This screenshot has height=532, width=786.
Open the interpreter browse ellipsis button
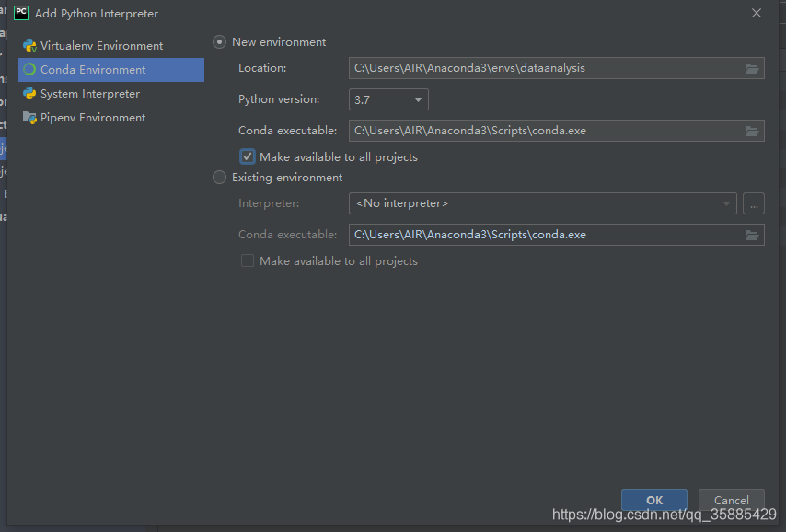tap(754, 203)
